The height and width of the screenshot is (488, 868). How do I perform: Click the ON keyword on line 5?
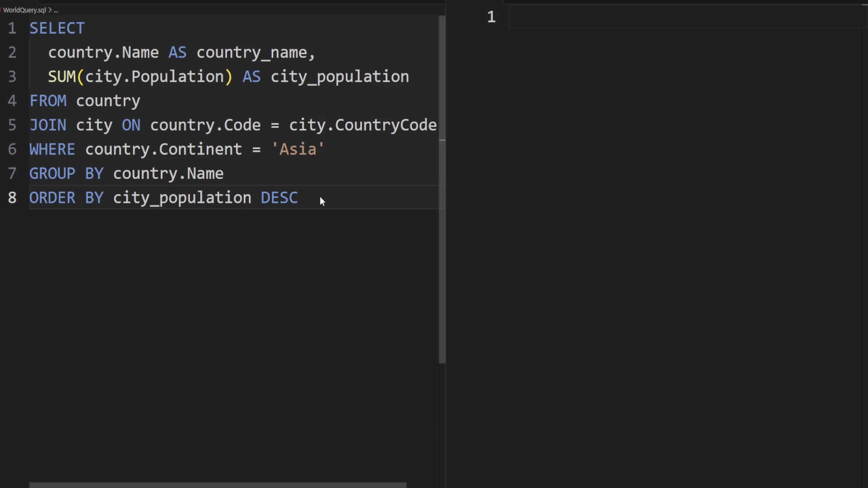131,125
